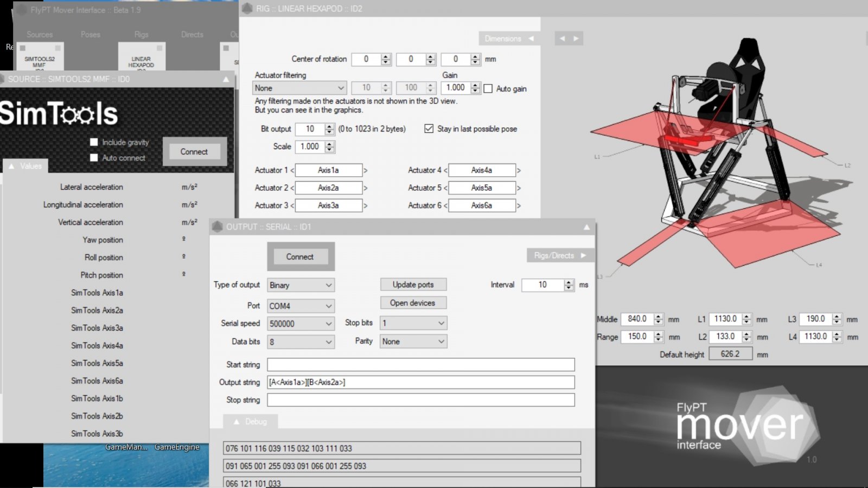Enable the Include gravity checkbox

(x=94, y=142)
